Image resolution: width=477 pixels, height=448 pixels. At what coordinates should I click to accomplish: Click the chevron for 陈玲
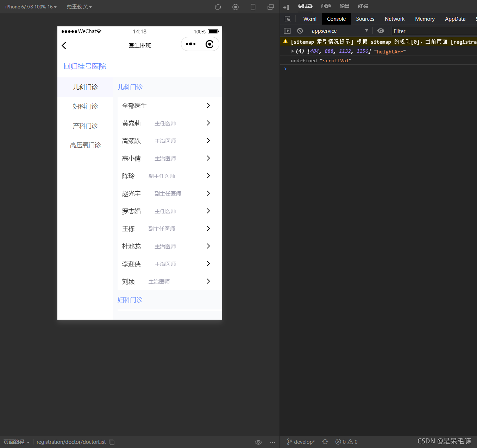208,176
